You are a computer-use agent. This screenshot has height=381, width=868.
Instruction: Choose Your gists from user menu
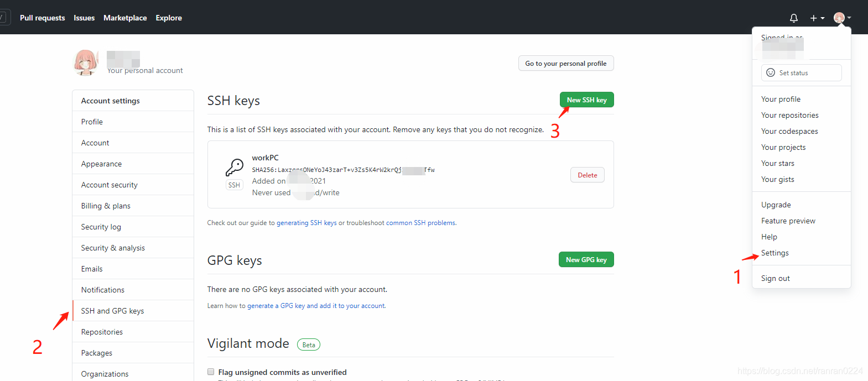click(x=801, y=179)
